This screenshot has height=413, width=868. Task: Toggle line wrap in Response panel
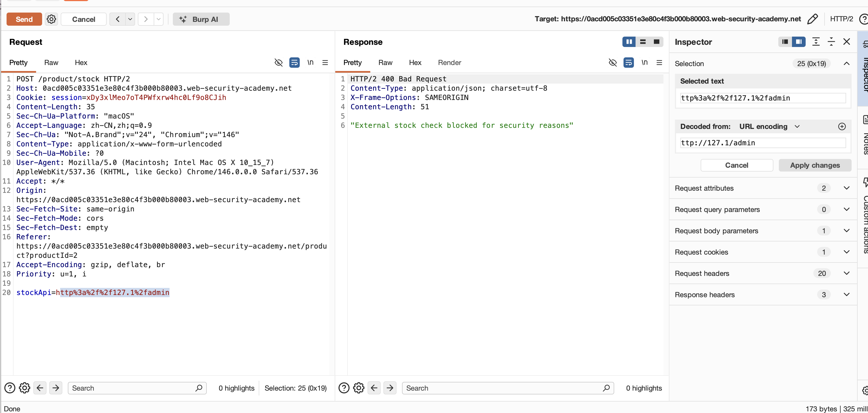click(628, 63)
